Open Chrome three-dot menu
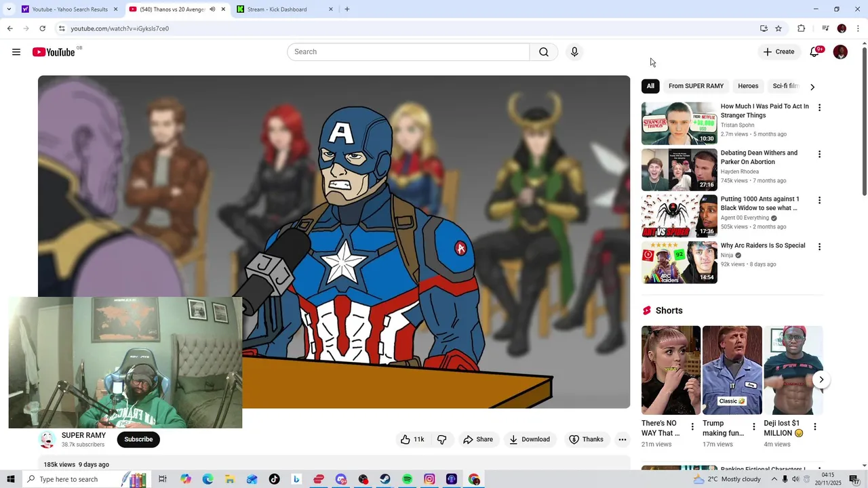The height and width of the screenshot is (488, 868). pyautogui.click(x=858, y=28)
